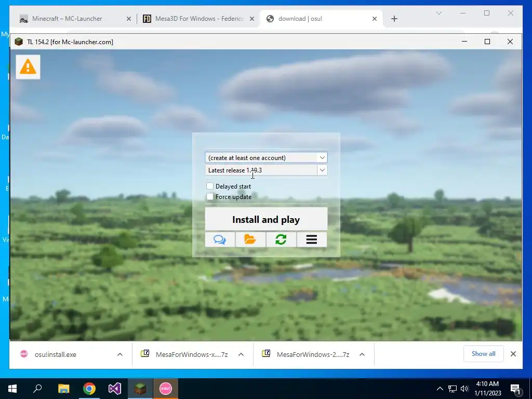Open the Windows Start menu
The image size is (532, 399).
click(12, 389)
